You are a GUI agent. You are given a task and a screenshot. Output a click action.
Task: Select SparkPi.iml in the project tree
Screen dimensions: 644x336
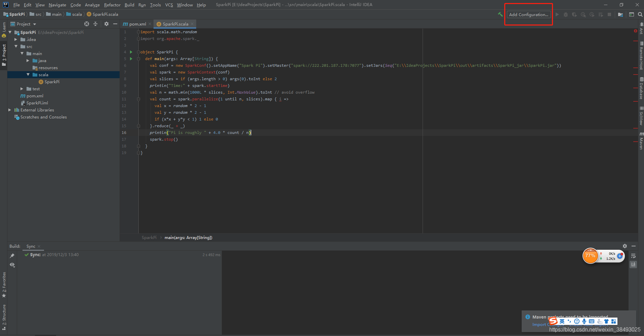click(x=34, y=103)
